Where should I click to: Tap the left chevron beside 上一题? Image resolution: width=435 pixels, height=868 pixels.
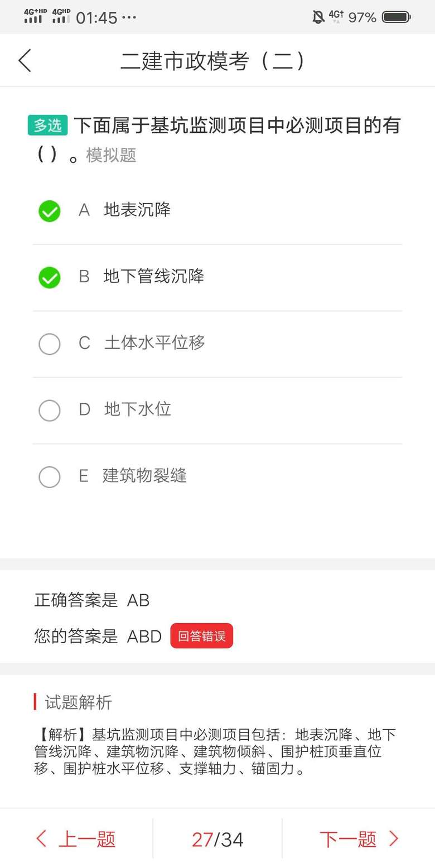coord(41,838)
